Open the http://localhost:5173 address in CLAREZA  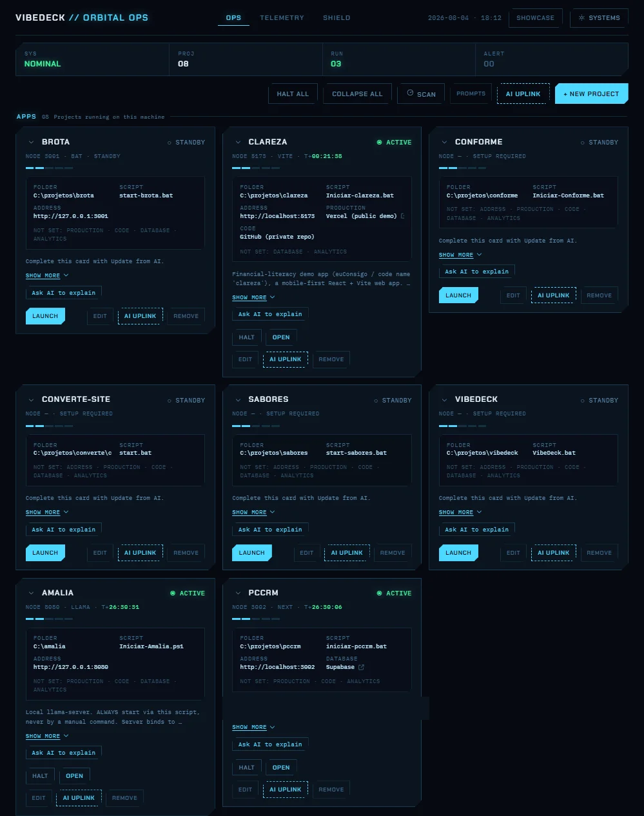point(277,216)
